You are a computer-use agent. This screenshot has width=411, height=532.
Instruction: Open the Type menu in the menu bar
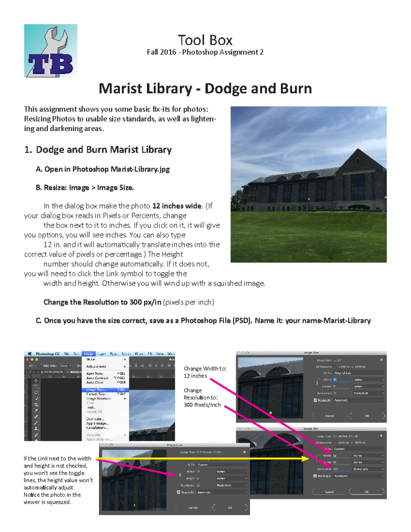114,354
